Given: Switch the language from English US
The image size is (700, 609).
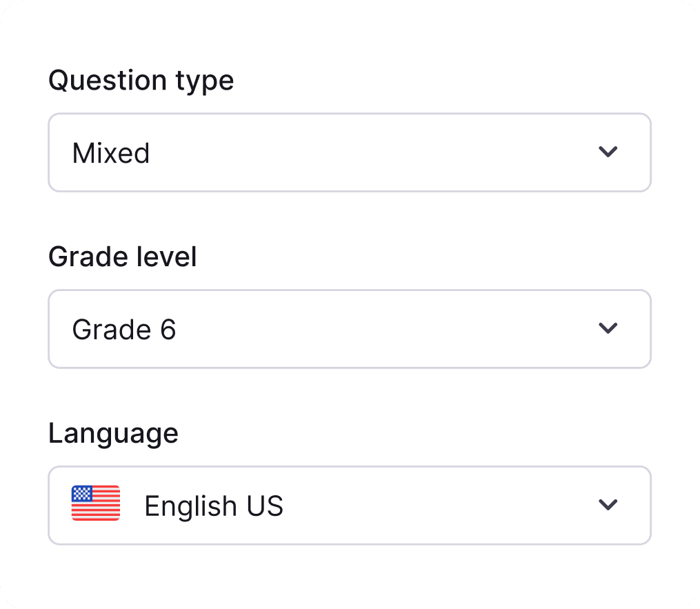Looking at the screenshot, I should [x=349, y=506].
